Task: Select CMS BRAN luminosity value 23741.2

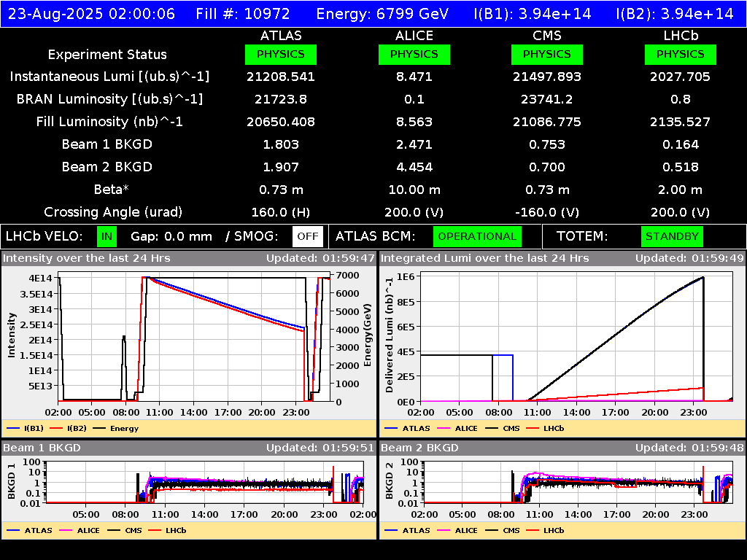Action: (547, 99)
